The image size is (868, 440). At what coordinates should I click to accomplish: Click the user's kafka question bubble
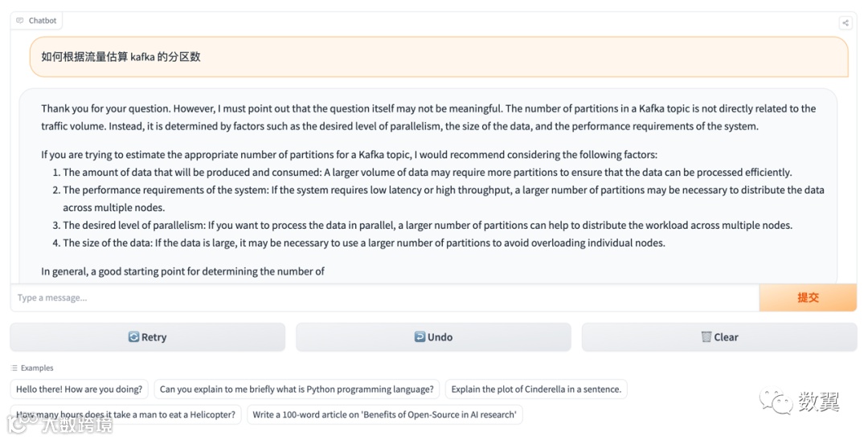(439, 57)
